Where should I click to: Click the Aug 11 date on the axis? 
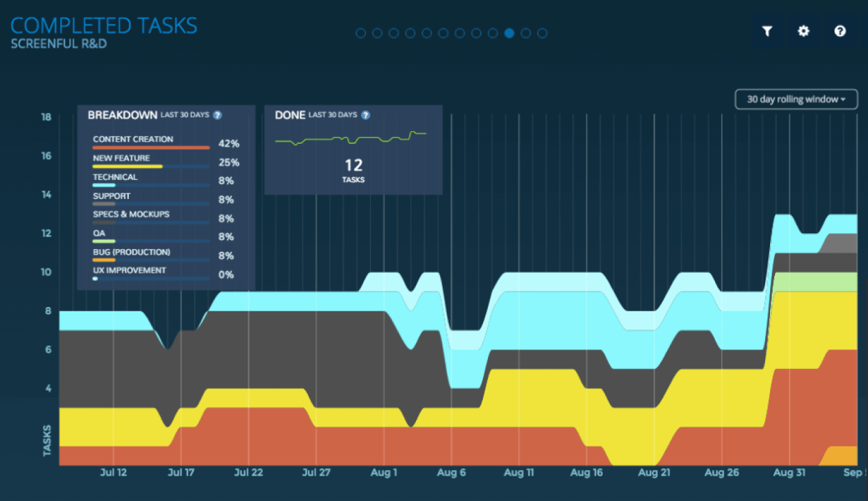pyautogui.click(x=518, y=472)
